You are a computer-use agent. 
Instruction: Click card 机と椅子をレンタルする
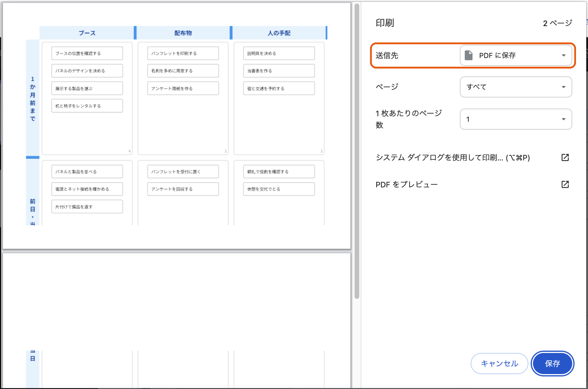(87, 106)
